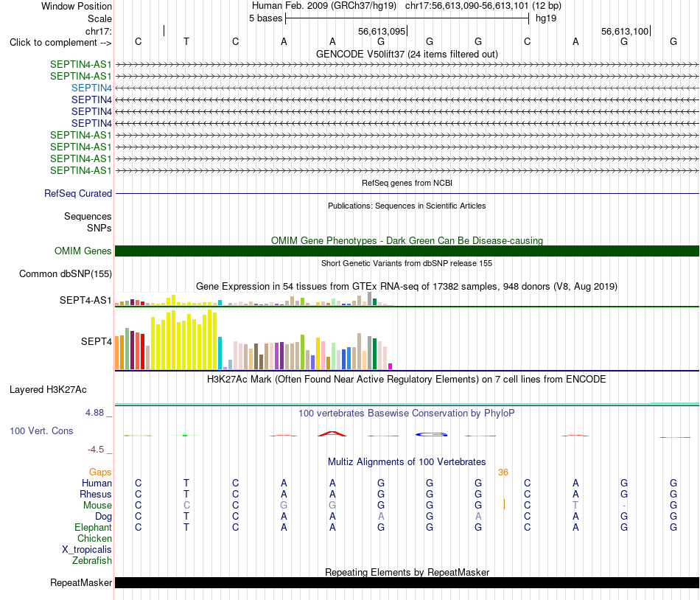Select the Chicken alignment row label
Viewport: 700px width, 600px height.
tap(94, 538)
